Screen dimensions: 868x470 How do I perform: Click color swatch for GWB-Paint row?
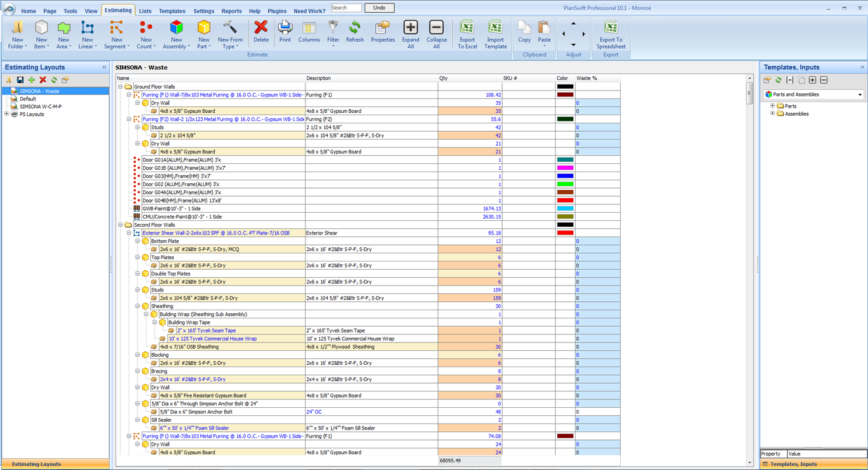565,209
